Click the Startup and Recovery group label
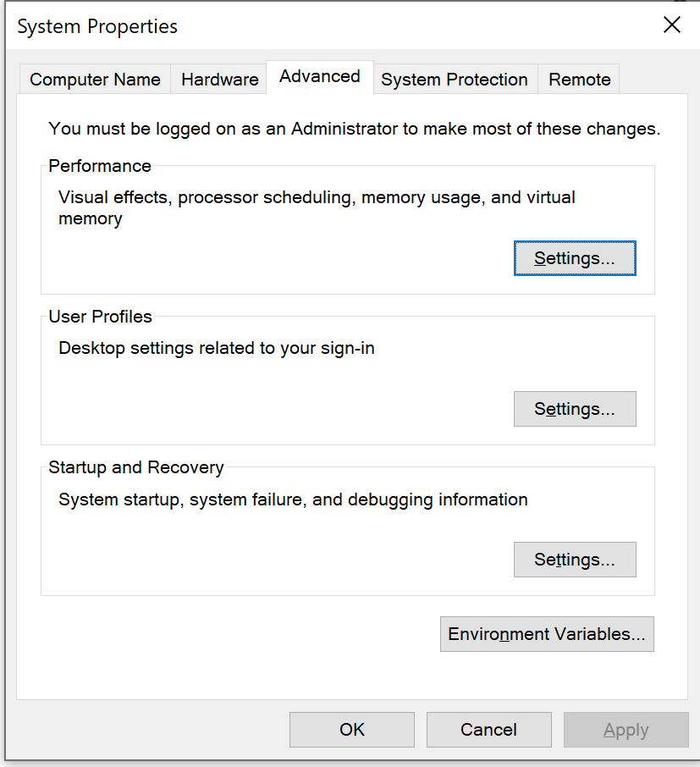This screenshot has width=700, height=767. pyautogui.click(x=135, y=467)
